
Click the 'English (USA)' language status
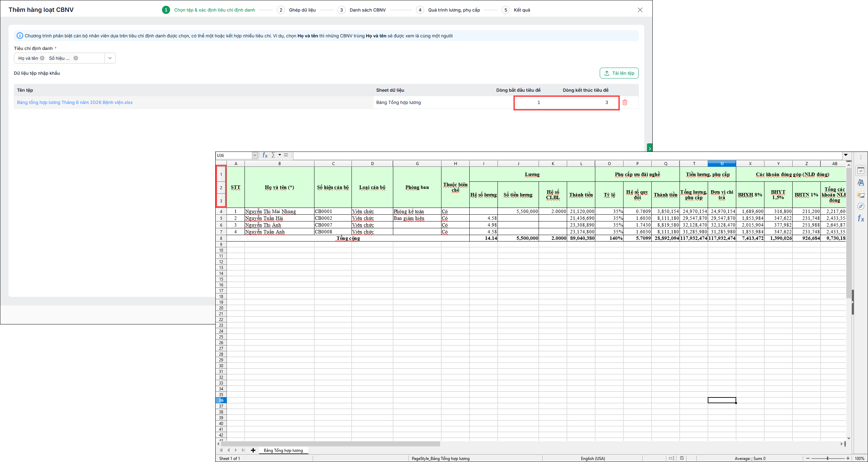click(593, 458)
